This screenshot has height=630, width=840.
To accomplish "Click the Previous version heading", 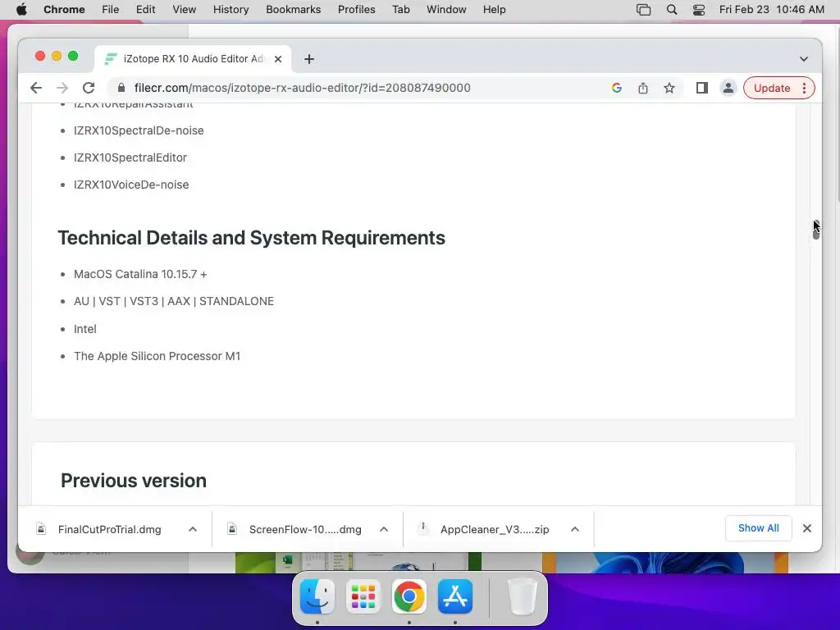I will click(x=134, y=481).
